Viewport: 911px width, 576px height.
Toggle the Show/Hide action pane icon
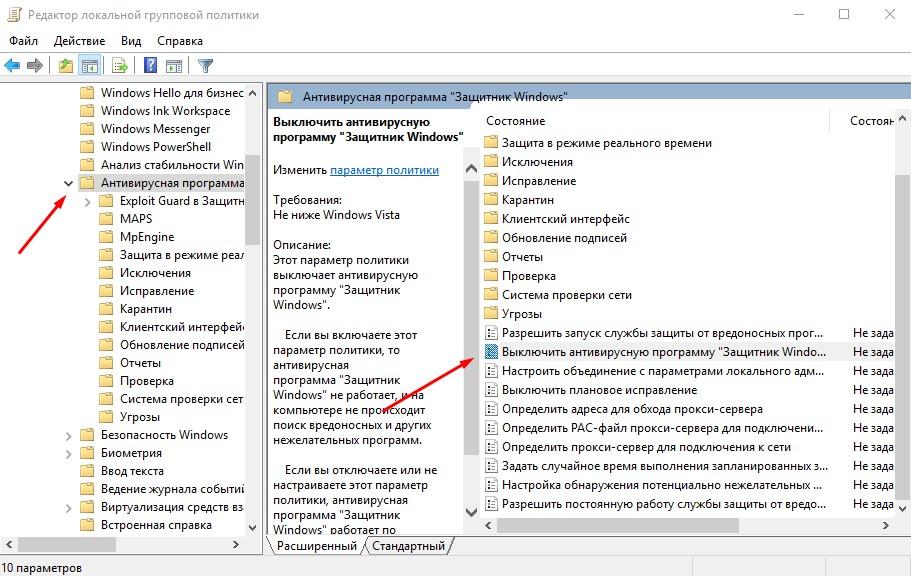[x=173, y=66]
